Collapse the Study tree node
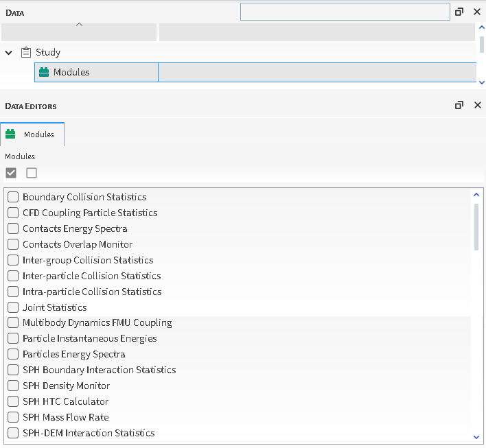Screen dimensions: 486x448 tap(9, 52)
